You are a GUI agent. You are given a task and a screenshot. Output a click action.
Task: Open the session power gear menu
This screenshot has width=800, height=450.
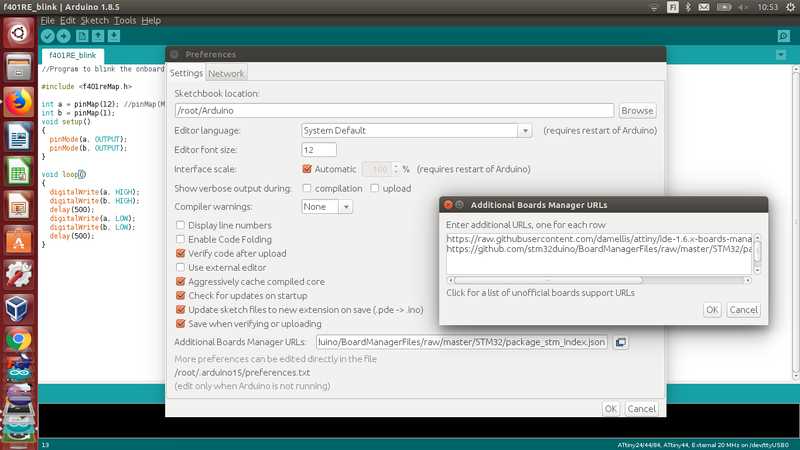(x=790, y=7)
